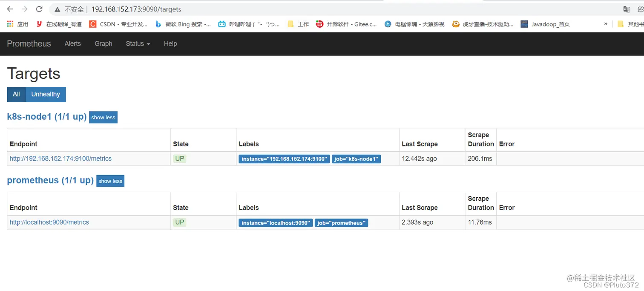Viewport: 644px width, 291px height.
Task: Click the prometheus (1/1 up) heading link
Action: pos(50,180)
